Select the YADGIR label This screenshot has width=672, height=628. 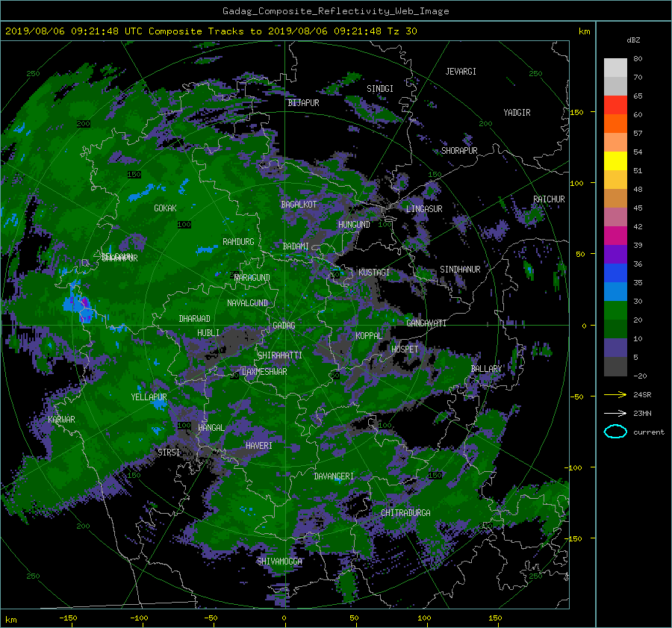pyautogui.click(x=517, y=113)
